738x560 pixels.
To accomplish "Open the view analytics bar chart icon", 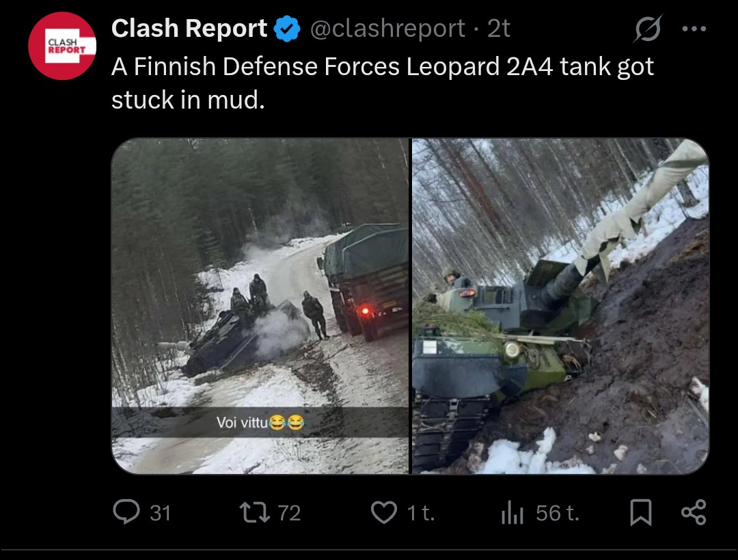I will [x=512, y=512].
